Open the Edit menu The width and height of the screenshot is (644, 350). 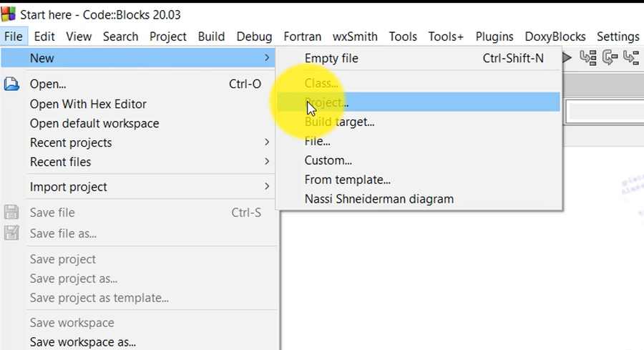(44, 37)
